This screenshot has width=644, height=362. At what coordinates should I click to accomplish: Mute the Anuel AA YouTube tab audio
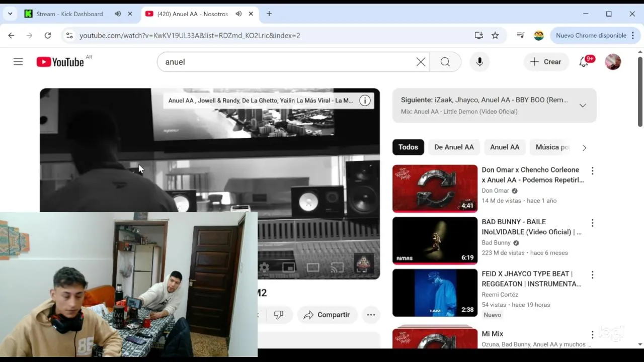click(x=238, y=14)
